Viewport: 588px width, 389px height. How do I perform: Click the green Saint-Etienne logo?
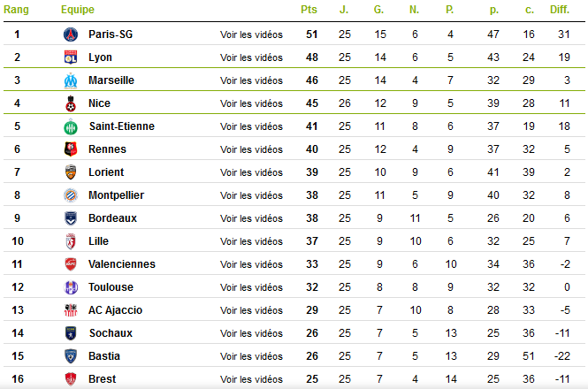[x=71, y=126]
